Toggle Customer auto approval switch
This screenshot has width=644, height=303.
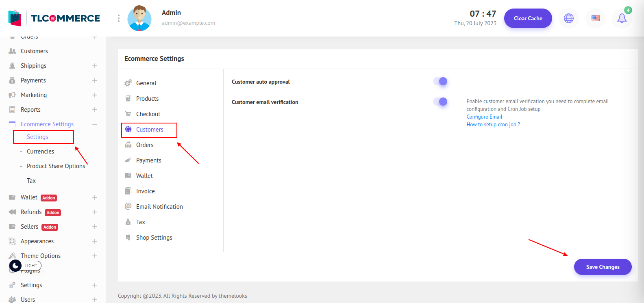coord(440,82)
